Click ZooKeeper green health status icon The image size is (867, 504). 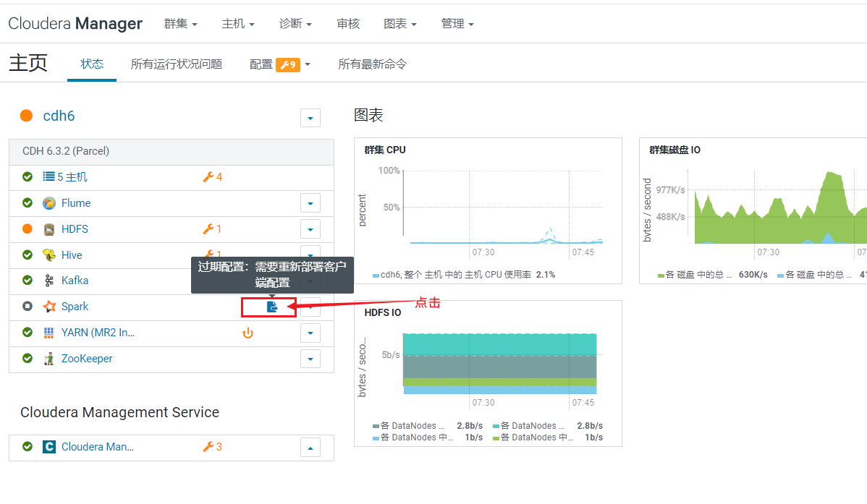27,358
